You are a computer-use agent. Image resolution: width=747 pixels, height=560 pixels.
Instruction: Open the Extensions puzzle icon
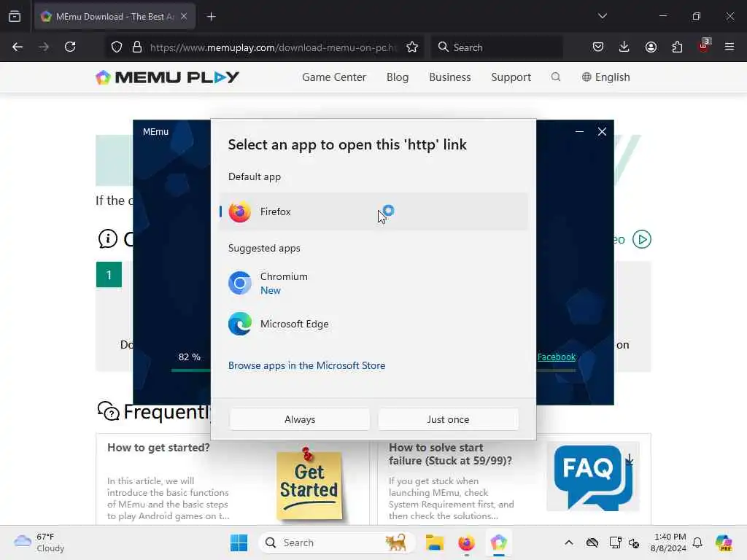coord(677,47)
